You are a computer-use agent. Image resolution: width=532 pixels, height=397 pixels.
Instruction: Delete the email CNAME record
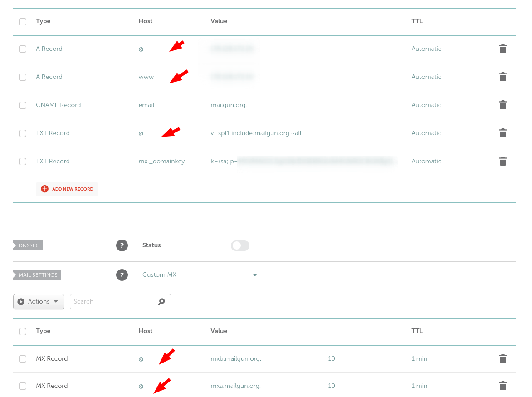coord(503,105)
